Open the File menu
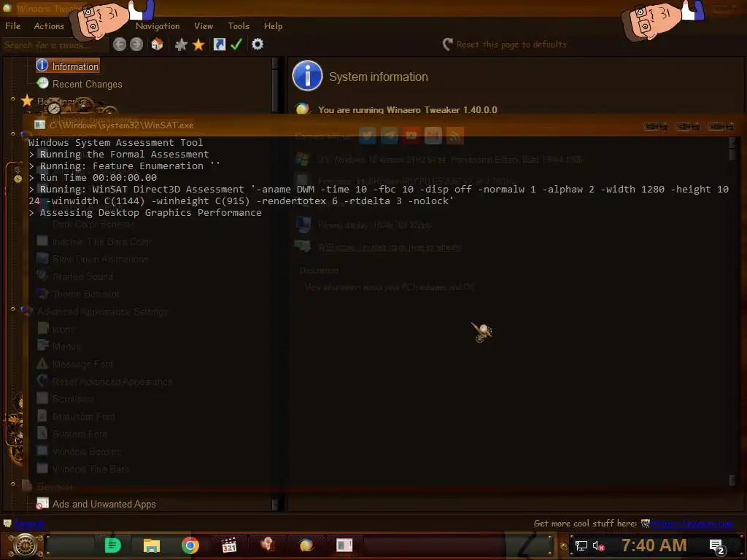 [13, 26]
